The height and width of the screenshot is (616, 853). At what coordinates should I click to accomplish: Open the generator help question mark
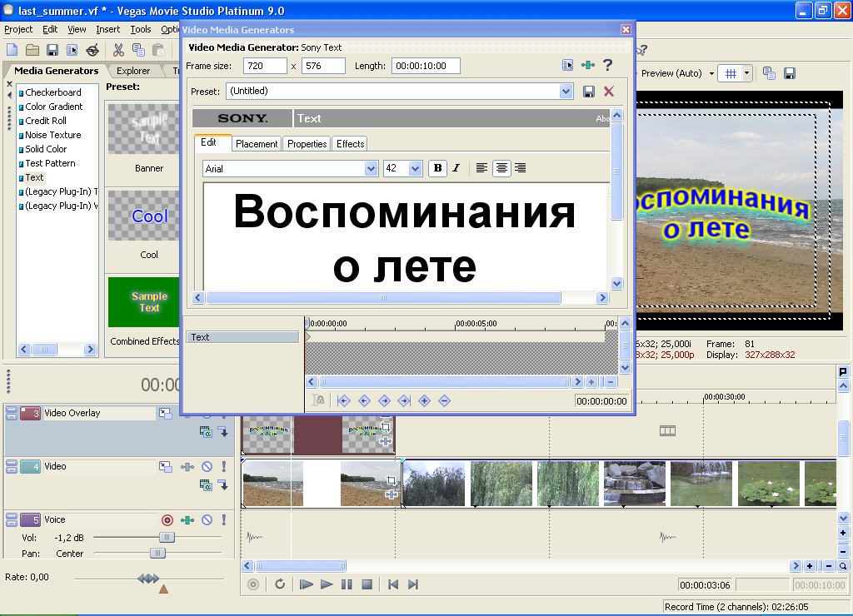pos(608,65)
